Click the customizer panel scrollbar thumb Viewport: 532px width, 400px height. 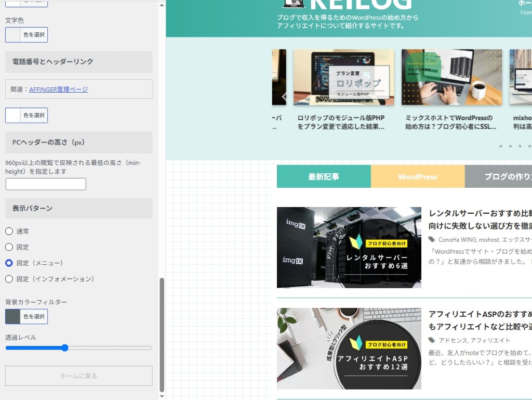[162, 335]
